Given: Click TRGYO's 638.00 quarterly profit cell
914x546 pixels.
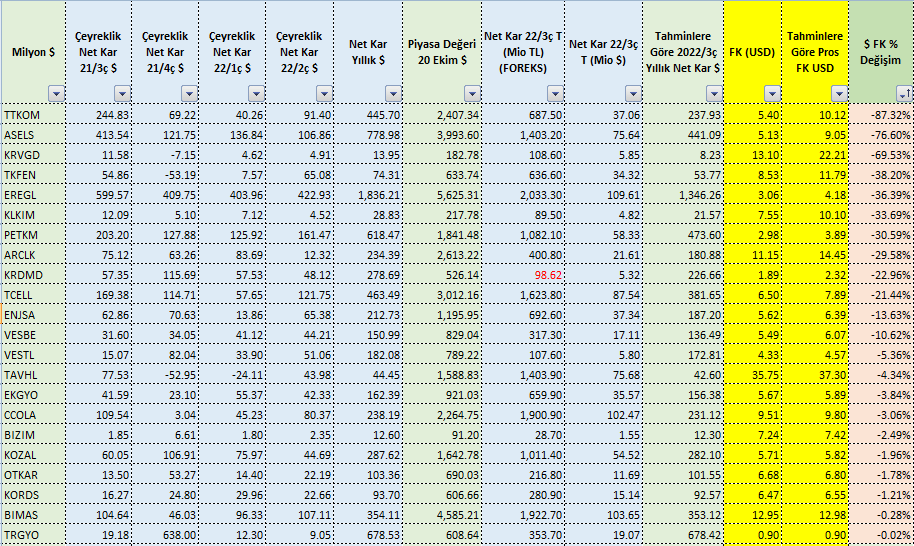Looking at the screenshot, I should [x=166, y=535].
